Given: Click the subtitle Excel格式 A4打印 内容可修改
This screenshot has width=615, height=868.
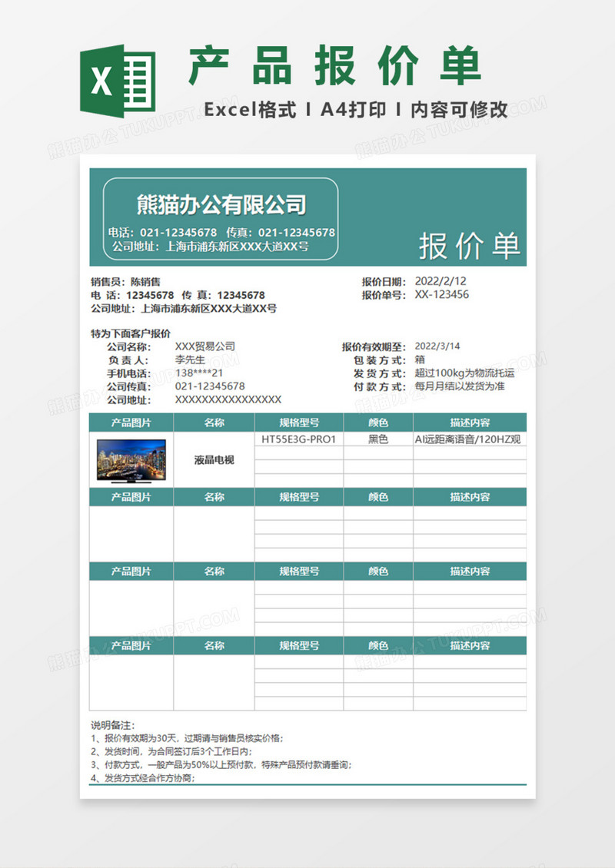Looking at the screenshot, I should 356,110.
